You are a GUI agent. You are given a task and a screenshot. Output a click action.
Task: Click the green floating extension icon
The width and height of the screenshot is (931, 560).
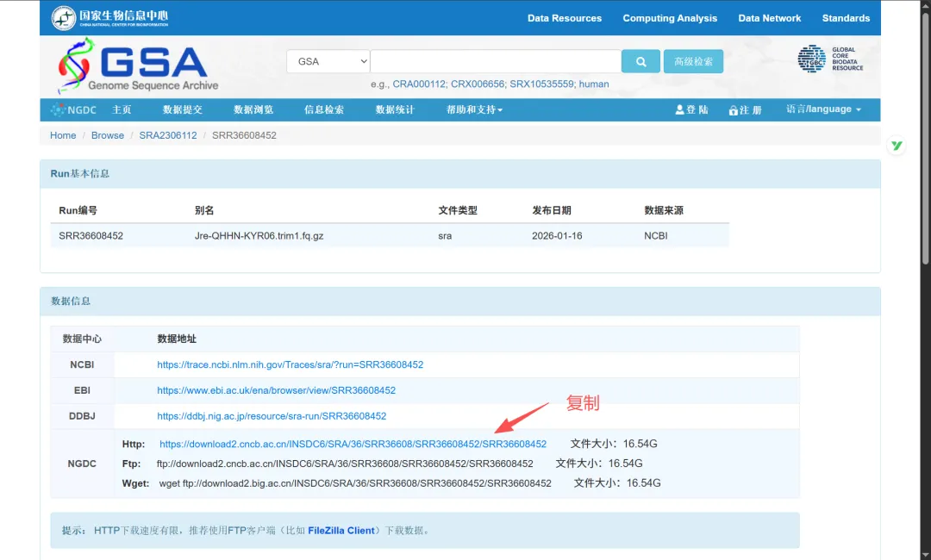coord(897,146)
